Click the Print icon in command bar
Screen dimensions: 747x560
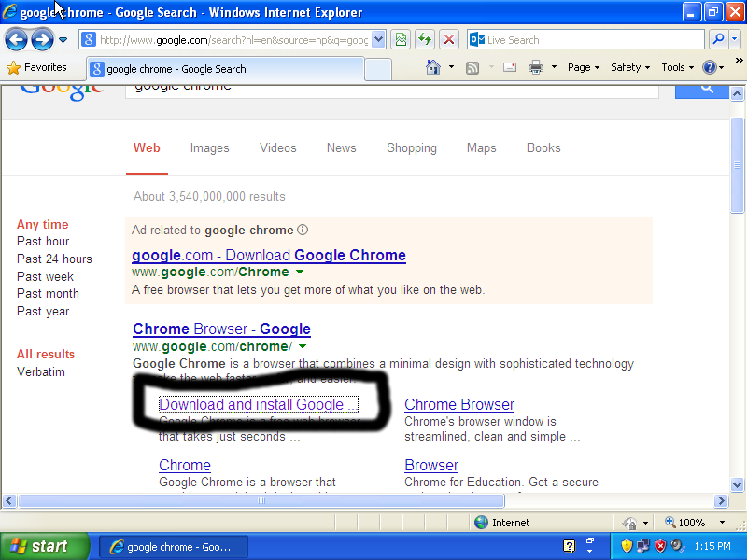pyautogui.click(x=536, y=67)
